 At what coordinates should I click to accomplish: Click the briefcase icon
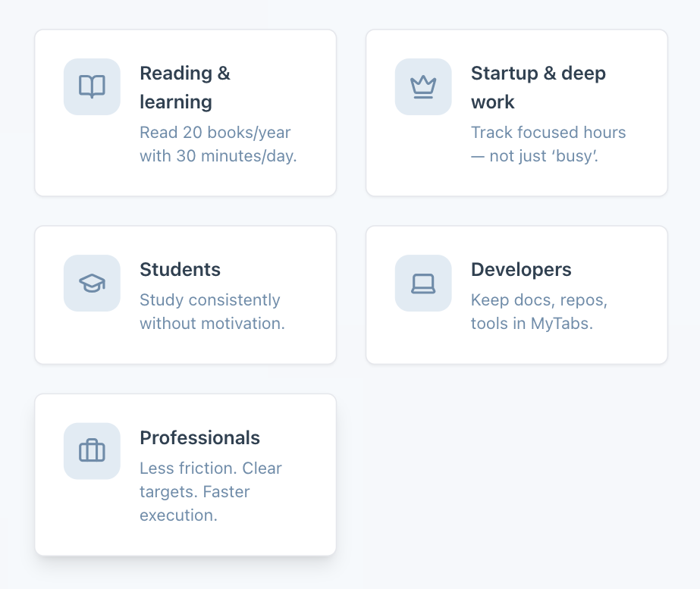coord(92,451)
